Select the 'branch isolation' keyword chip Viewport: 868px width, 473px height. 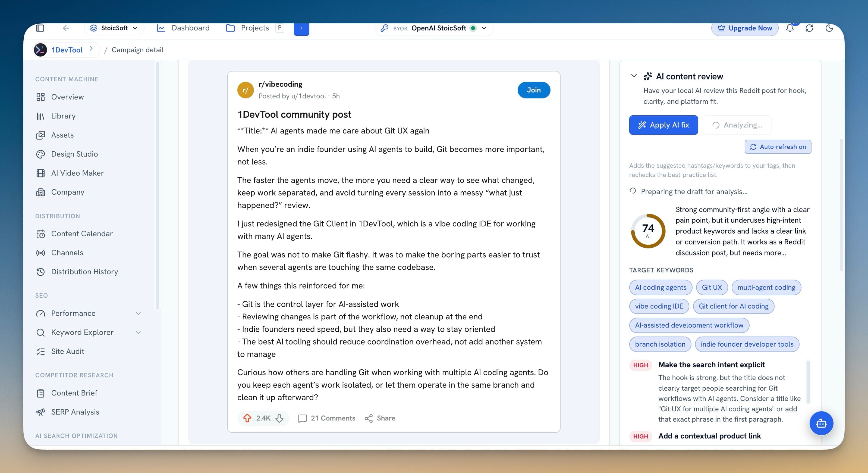[x=660, y=344]
